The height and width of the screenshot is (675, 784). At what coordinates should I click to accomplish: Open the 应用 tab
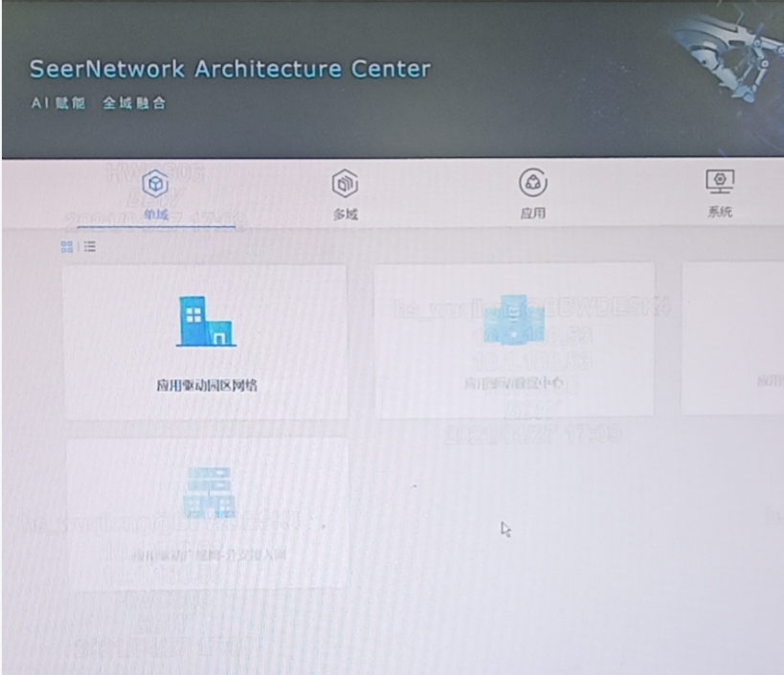coord(533,214)
